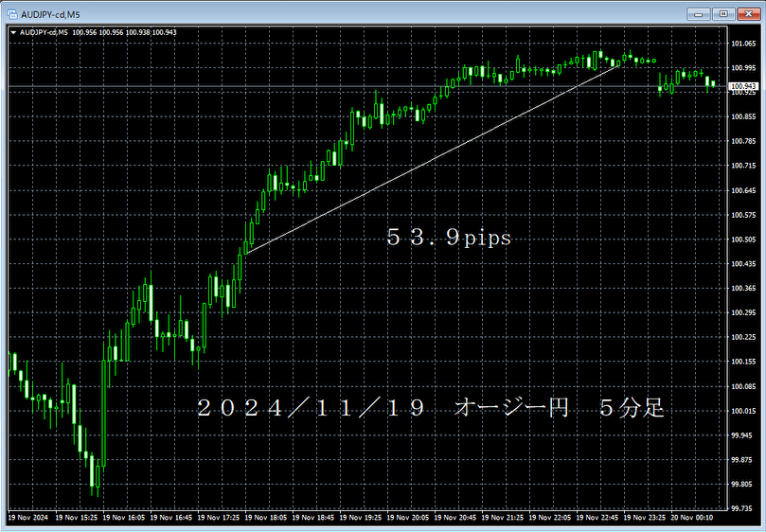Screen dimensions: 766x532
Task: Click the 100.015 price scale value
Action: click(743, 411)
